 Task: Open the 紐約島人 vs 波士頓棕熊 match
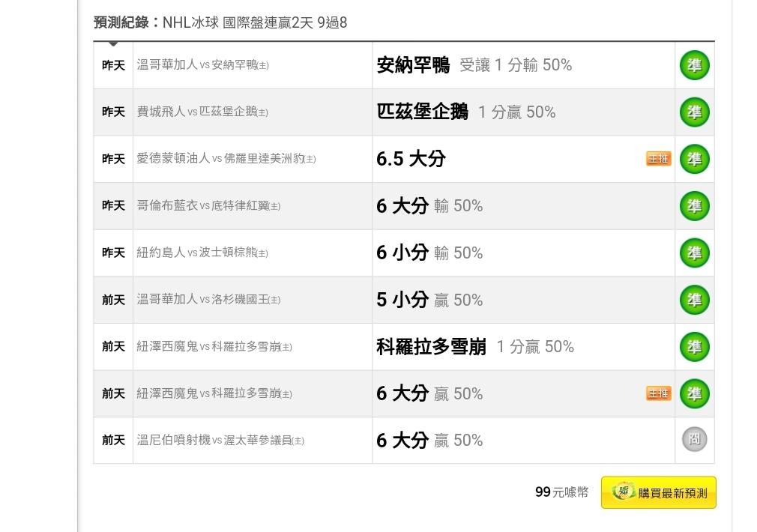click(202, 253)
